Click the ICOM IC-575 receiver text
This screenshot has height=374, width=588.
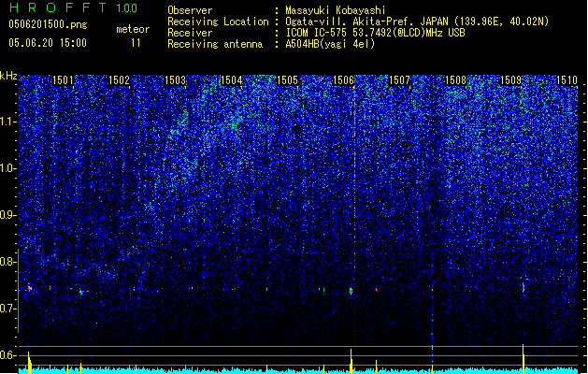click(x=375, y=33)
